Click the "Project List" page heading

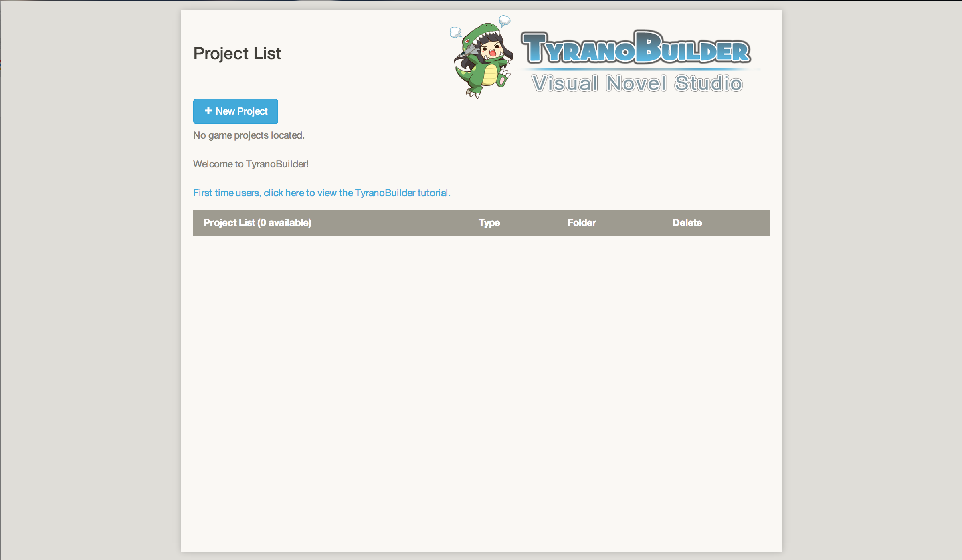click(x=237, y=54)
